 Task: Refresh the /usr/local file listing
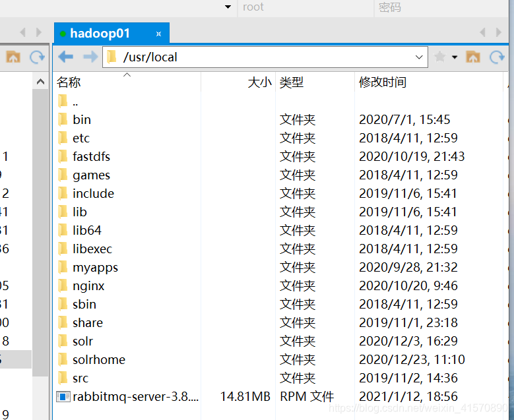[498, 57]
